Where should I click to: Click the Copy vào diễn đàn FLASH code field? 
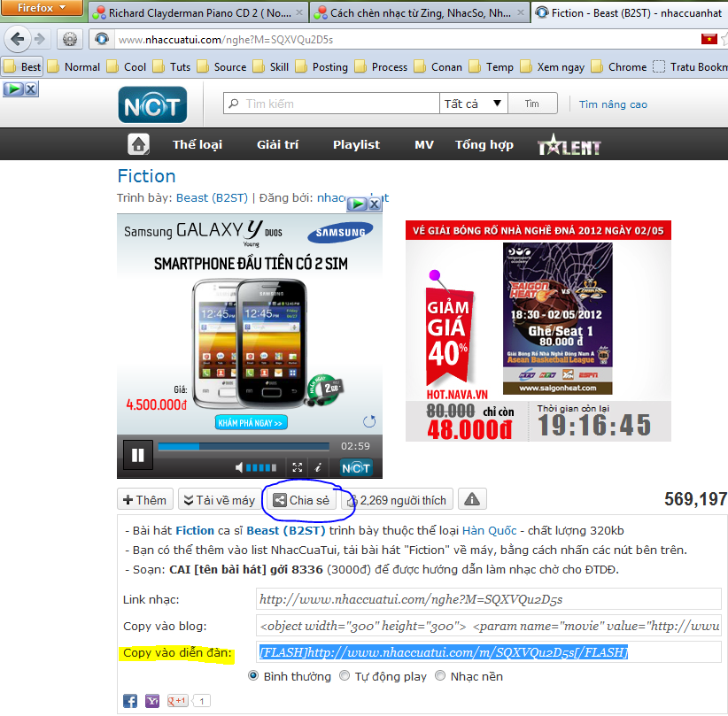coord(488,652)
